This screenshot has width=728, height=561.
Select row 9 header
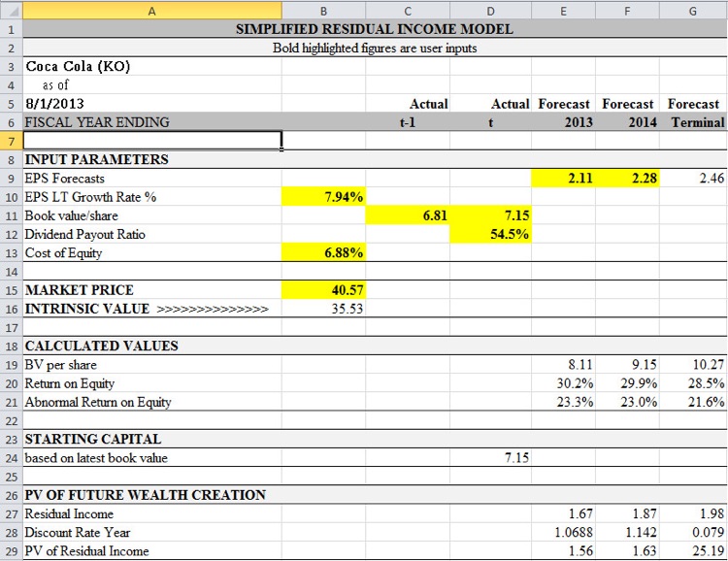click(11, 179)
